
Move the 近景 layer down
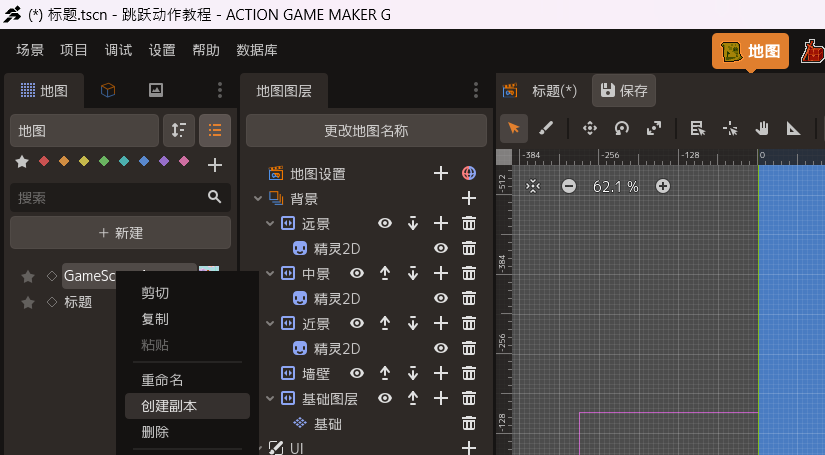pyautogui.click(x=413, y=323)
